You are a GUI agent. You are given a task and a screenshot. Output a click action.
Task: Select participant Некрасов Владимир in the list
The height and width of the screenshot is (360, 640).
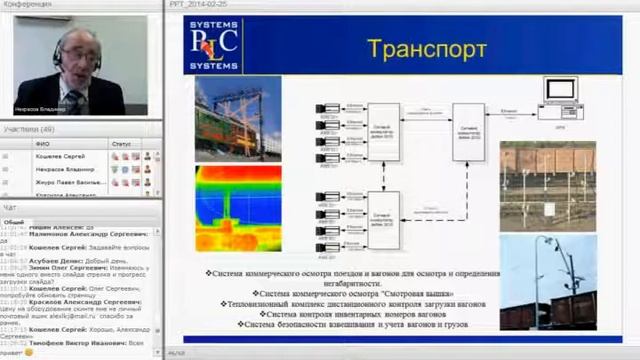click(65, 169)
